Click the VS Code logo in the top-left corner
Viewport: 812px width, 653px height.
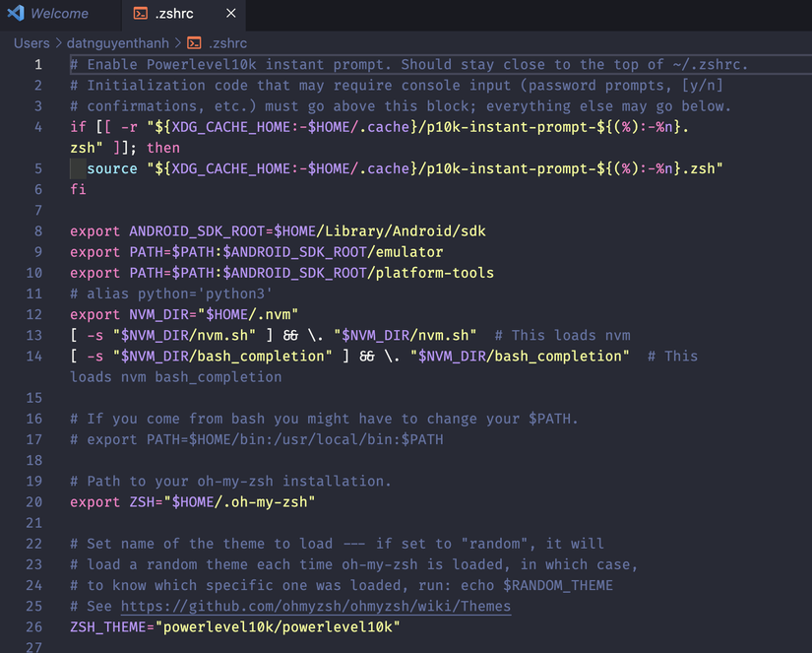[14, 13]
